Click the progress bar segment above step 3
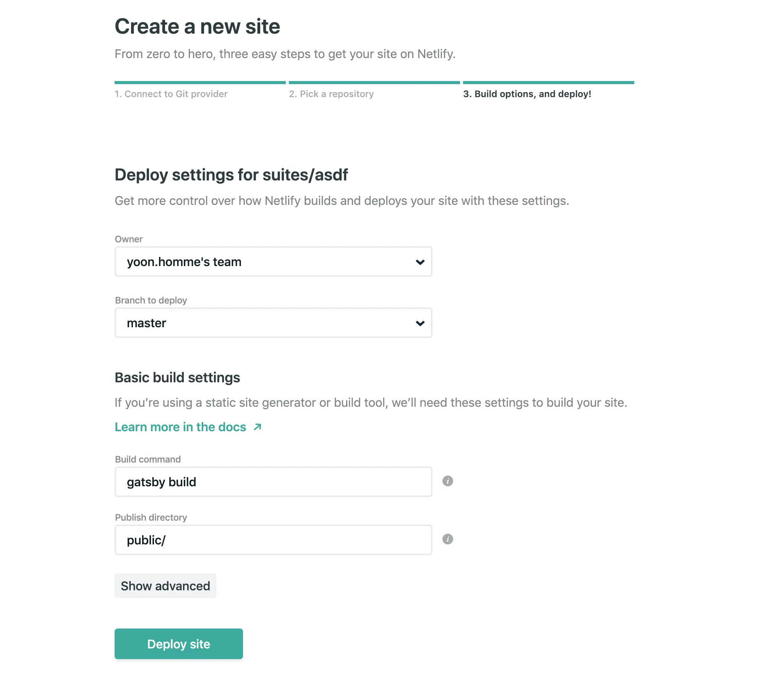The height and width of the screenshot is (692, 784). [x=548, y=83]
